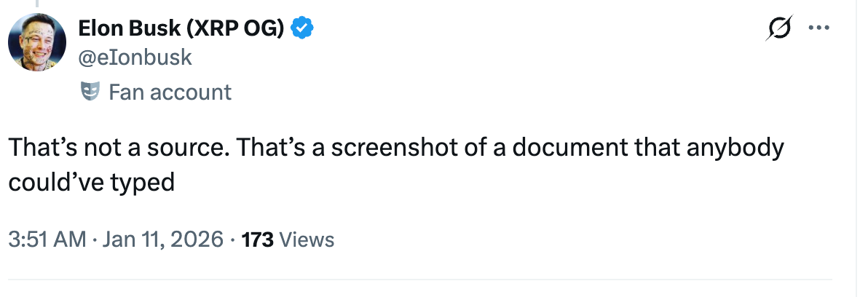
Task: Visit the @eIonbusk handle link
Action: point(135,58)
